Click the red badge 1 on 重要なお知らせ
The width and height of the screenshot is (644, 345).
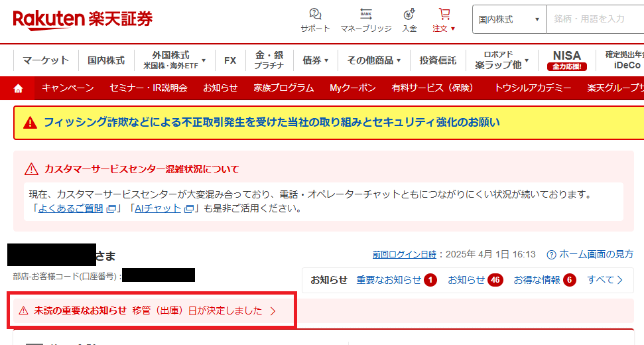pyautogui.click(x=430, y=280)
